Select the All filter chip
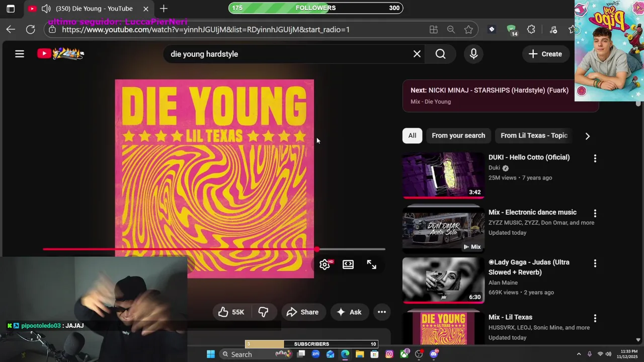 412,136
